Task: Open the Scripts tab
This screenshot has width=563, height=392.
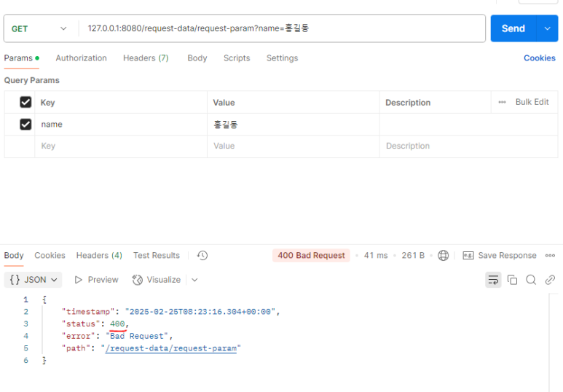Action: tap(237, 58)
